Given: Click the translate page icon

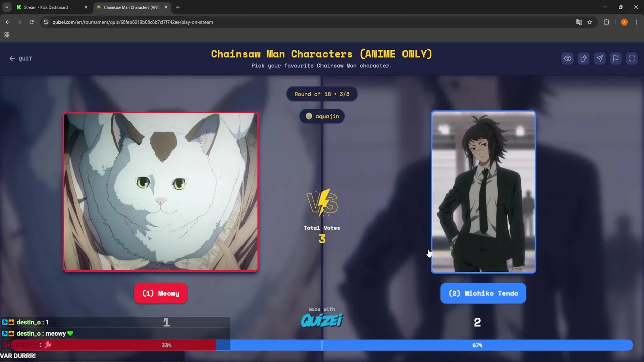Looking at the screenshot, I should pos(579,22).
